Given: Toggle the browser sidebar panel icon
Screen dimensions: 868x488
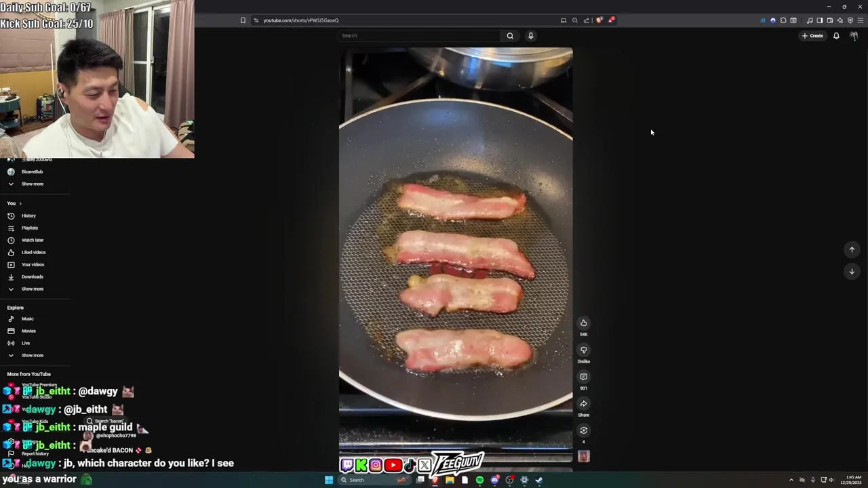Looking at the screenshot, I should coord(819,20).
